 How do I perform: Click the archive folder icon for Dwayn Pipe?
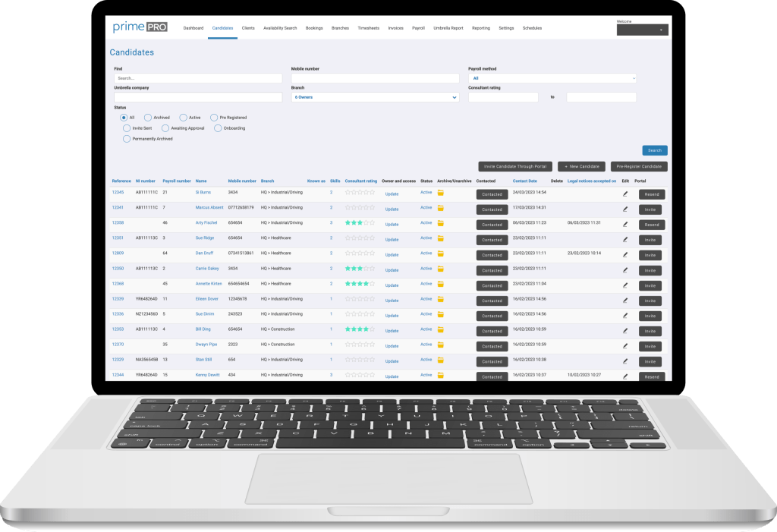[441, 345]
